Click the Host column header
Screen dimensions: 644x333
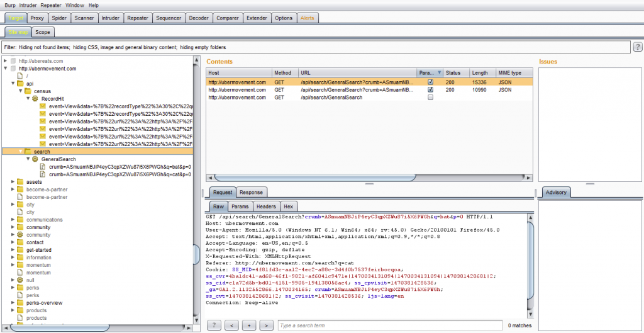(239, 73)
